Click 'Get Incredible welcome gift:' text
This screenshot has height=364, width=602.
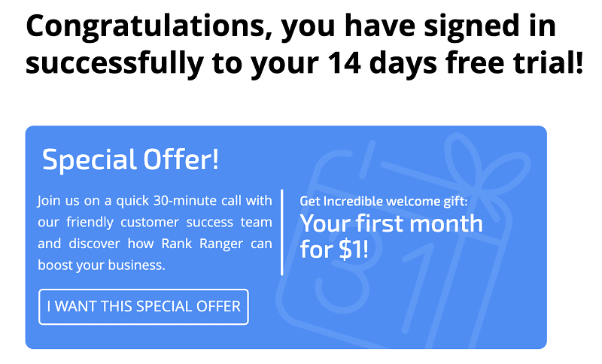point(384,202)
